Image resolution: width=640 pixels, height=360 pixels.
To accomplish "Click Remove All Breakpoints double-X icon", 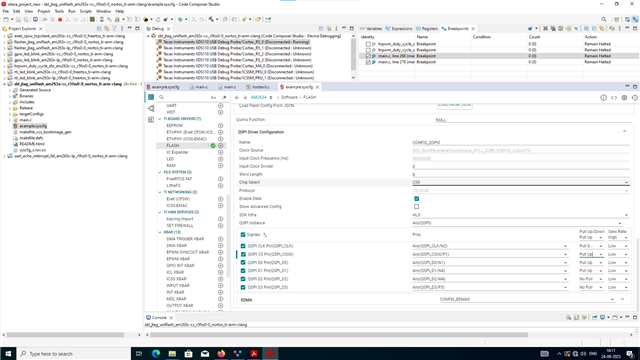I will coord(553,29).
